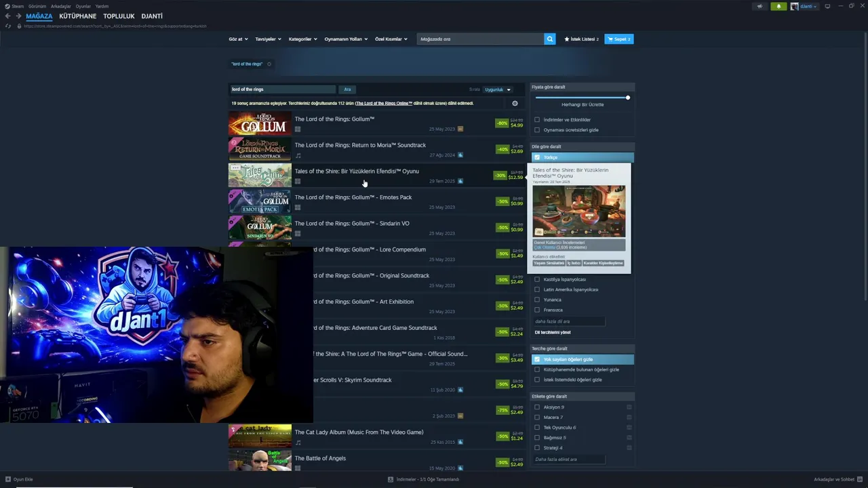
Task: Click the store search magnifier button
Action: (550, 39)
